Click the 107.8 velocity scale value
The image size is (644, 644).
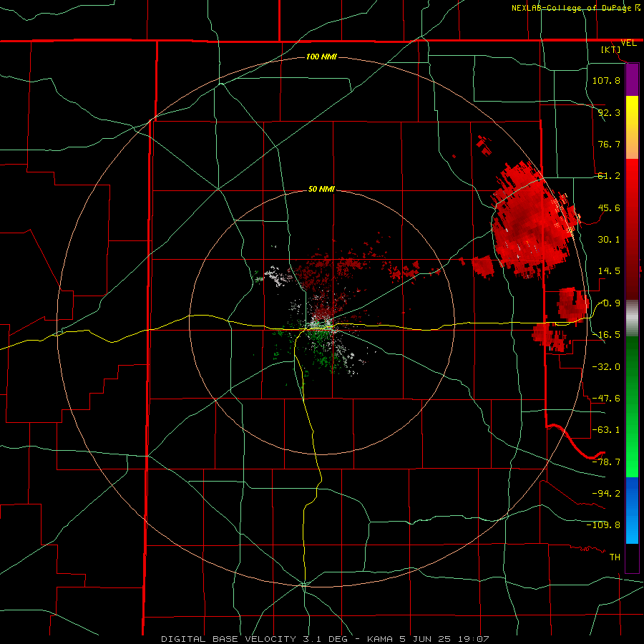click(x=606, y=80)
